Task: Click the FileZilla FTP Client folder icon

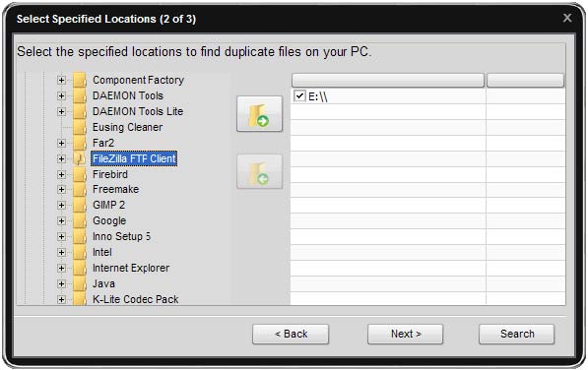Action: tap(79, 158)
